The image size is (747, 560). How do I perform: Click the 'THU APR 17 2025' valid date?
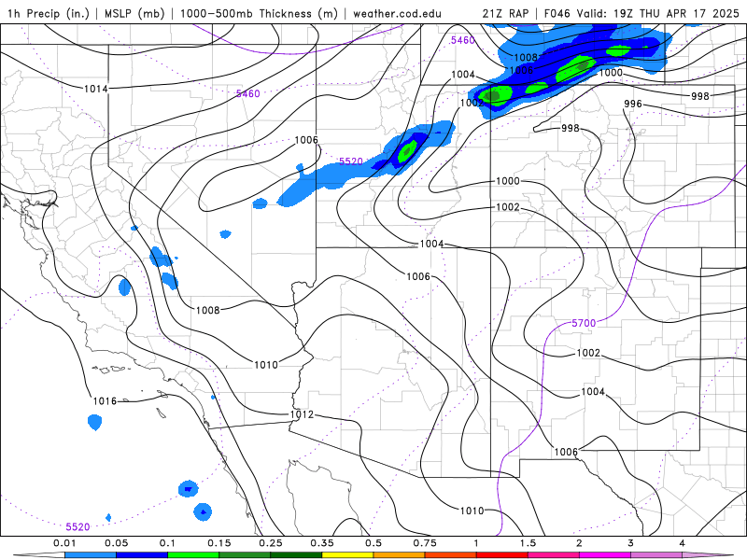point(689,13)
